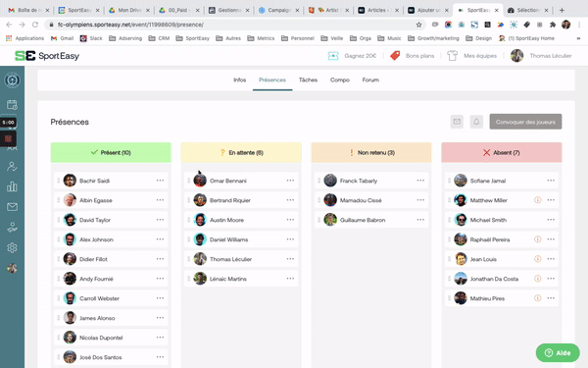
Task: Select player Lénaïc Martins
Action: pyautogui.click(x=241, y=279)
